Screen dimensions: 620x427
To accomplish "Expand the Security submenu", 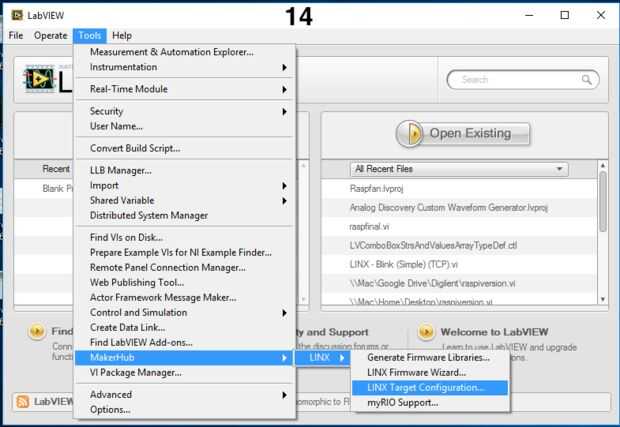I will (185, 111).
